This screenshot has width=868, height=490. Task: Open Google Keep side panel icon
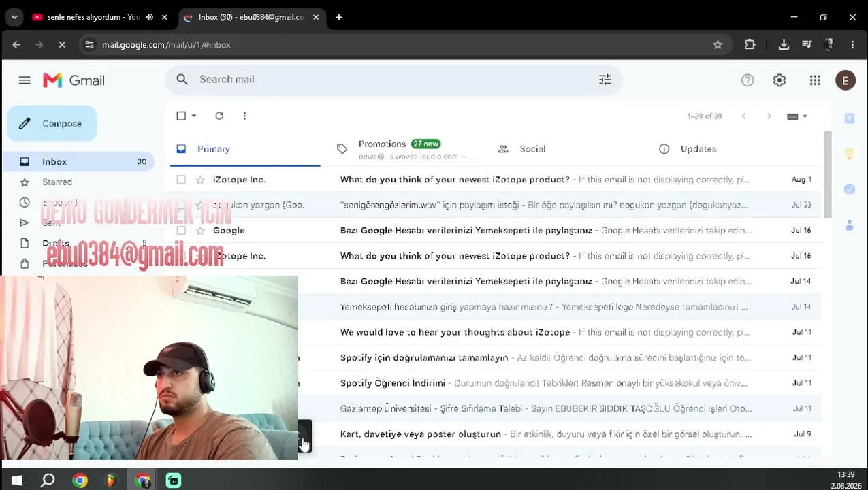coord(850,154)
